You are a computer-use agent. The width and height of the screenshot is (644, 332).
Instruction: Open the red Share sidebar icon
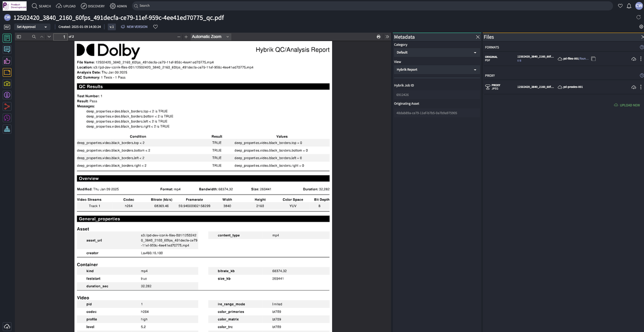tap(7, 106)
